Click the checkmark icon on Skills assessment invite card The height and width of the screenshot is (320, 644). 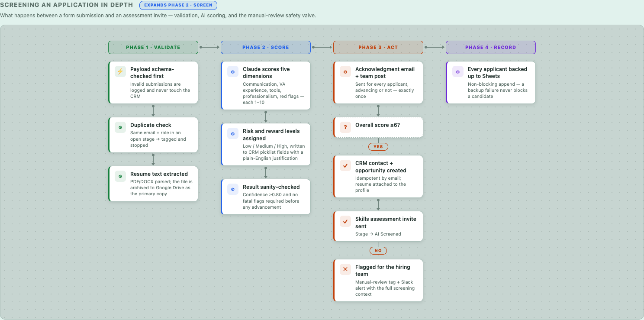point(345,222)
